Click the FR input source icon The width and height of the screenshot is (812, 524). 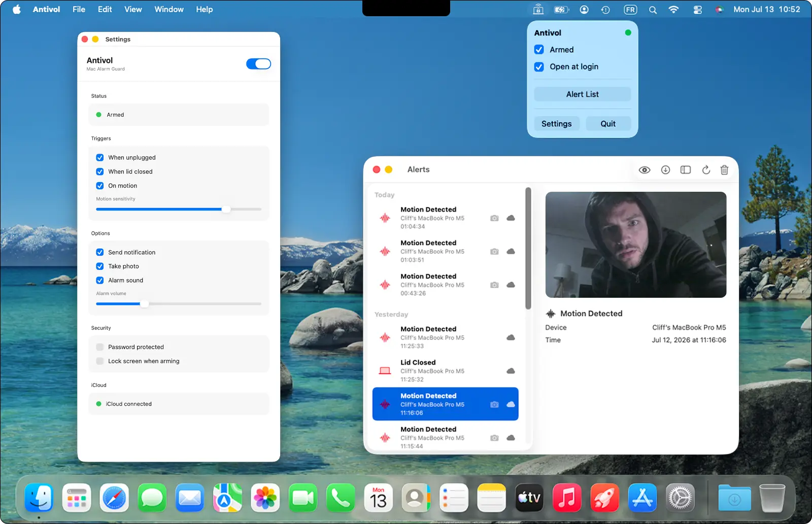(630, 10)
